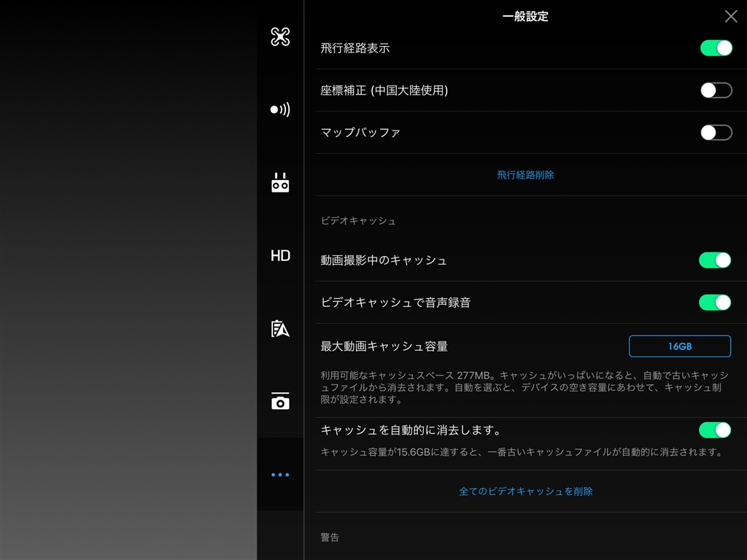
Task: Select the 警告 section header
Action: [330, 537]
